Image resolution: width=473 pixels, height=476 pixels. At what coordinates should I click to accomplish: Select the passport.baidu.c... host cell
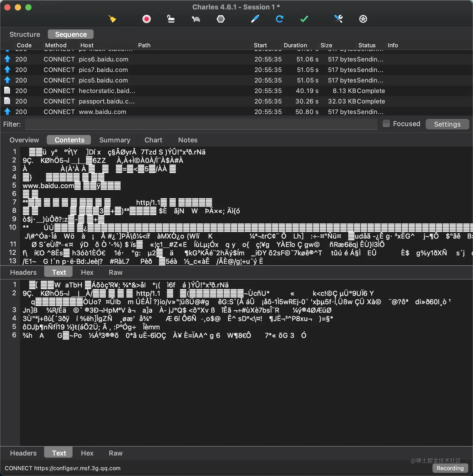pos(107,101)
